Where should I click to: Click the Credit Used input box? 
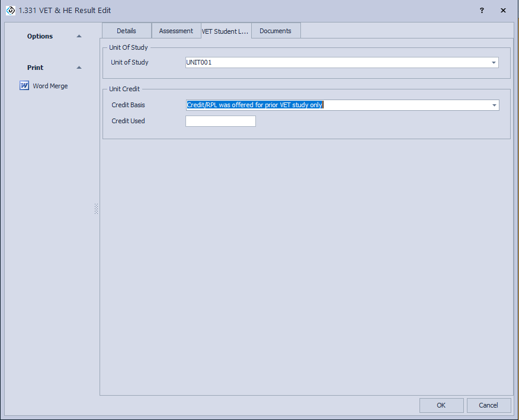pos(220,121)
